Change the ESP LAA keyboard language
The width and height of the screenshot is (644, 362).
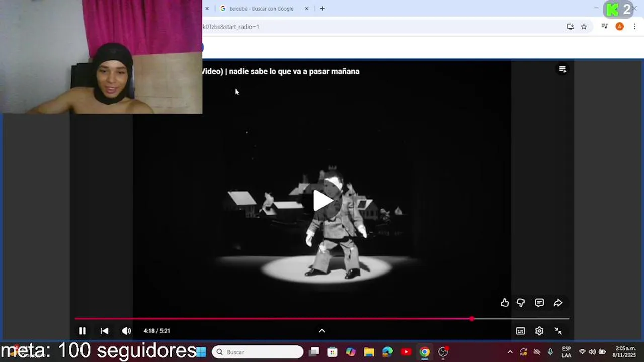click(x=567, y=352)
